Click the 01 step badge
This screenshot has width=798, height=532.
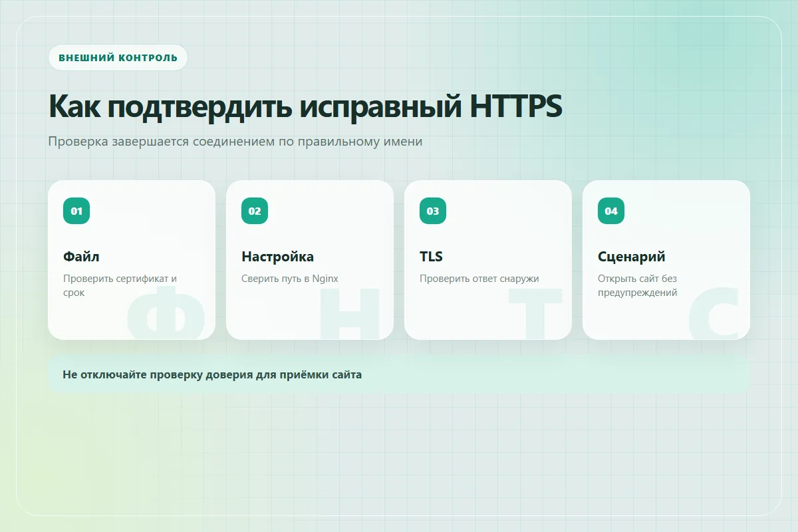(76, 211)
